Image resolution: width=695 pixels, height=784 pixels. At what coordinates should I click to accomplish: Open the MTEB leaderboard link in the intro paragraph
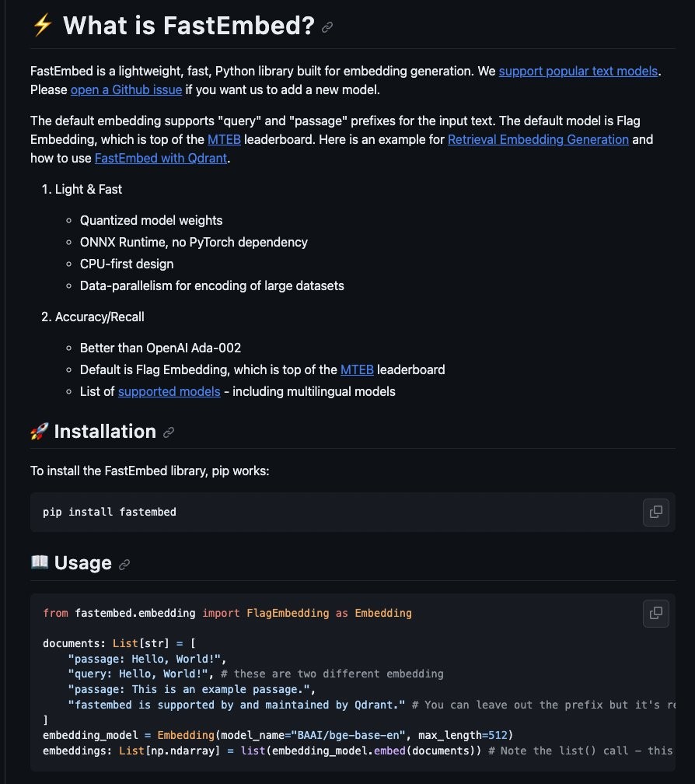coord(224,139)
